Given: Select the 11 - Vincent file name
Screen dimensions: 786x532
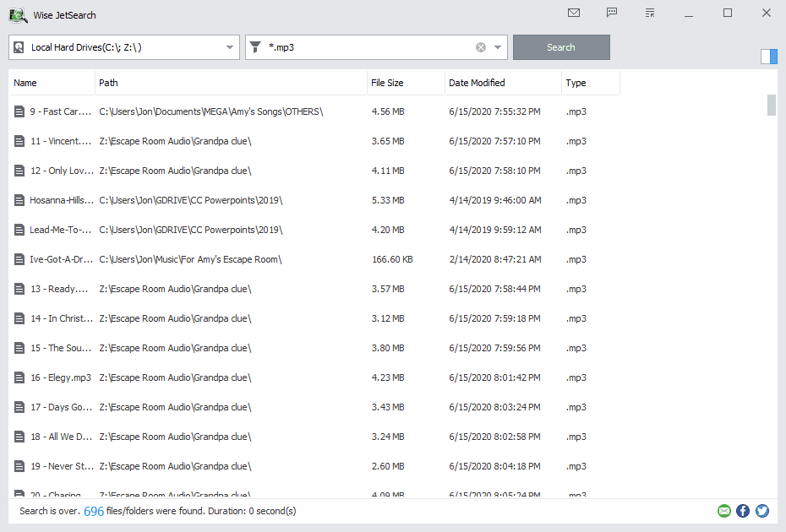Looking at the screenshot, I should point(61,141).
